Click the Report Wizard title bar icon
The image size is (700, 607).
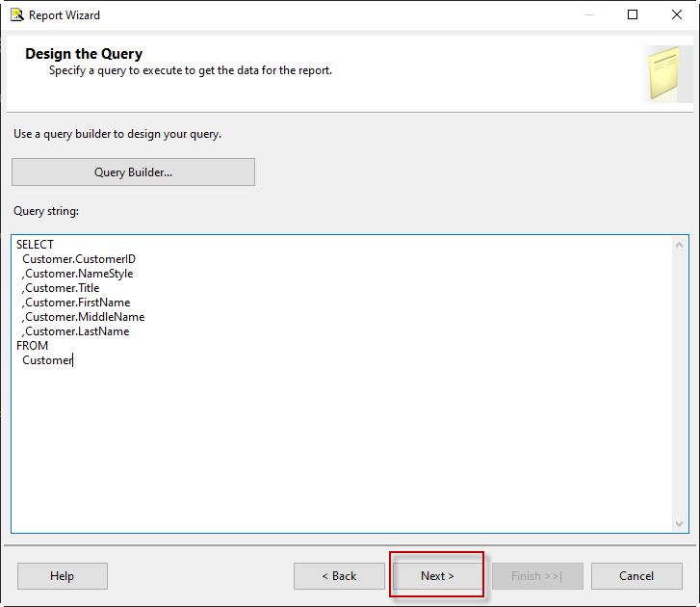click(16, 14)
